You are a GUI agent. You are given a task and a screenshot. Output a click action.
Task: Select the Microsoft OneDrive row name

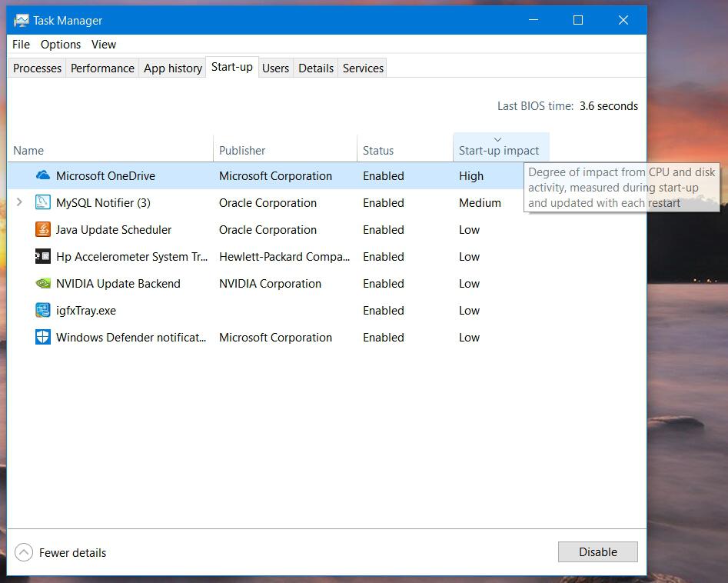pos(105,176)
